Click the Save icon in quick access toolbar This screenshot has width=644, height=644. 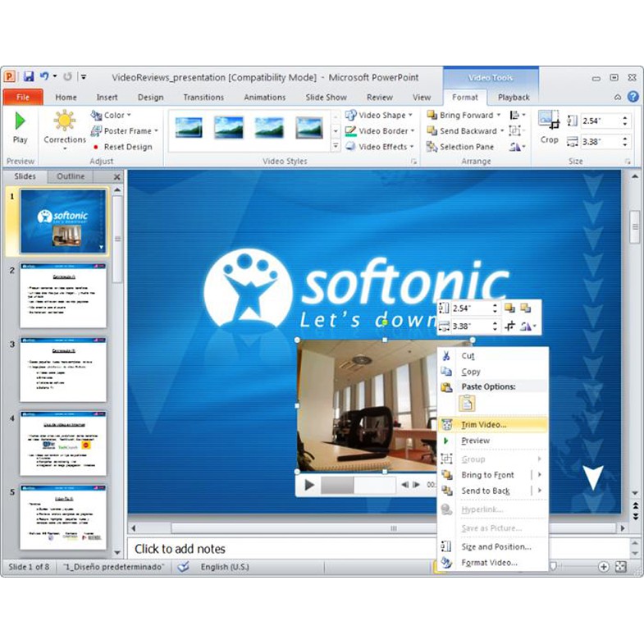29,76
